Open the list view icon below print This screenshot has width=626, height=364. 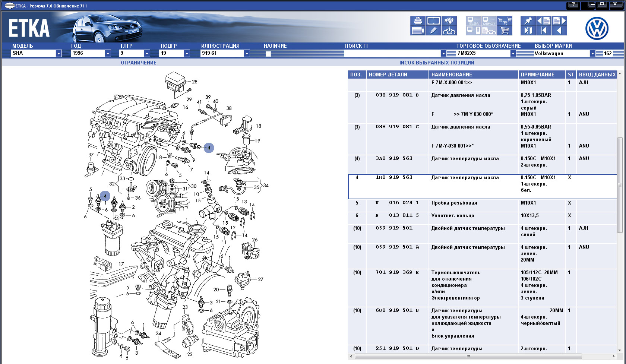(x=418, y=31)
